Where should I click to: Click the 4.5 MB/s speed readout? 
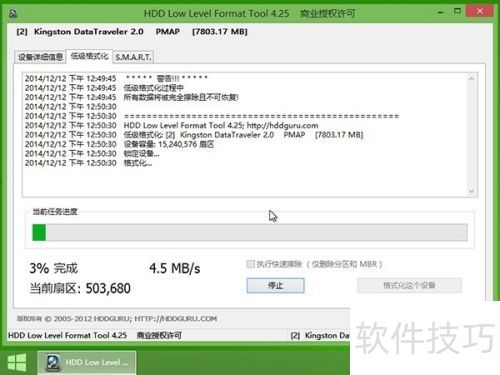click(175, 268)
